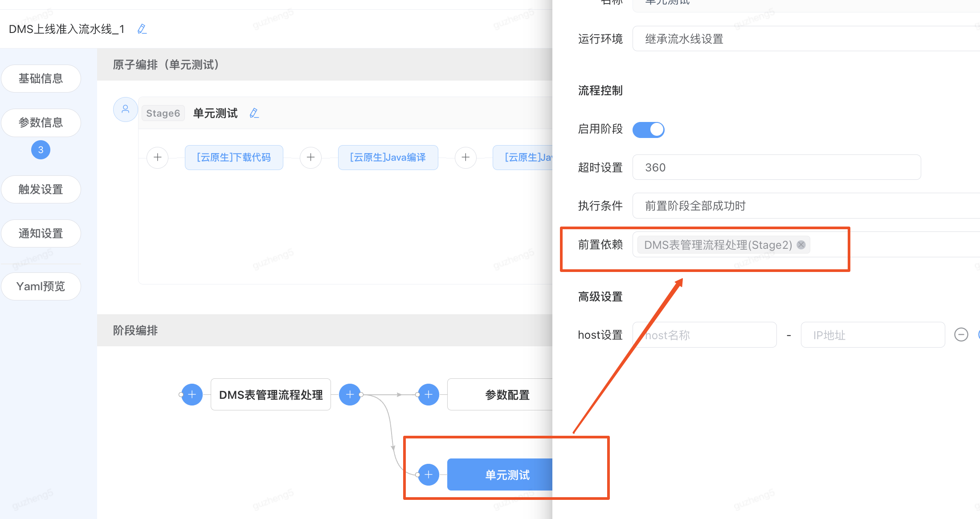Click the 超时设置 input with 360
This screenshot has width=980, height=519.
(777, 167)
